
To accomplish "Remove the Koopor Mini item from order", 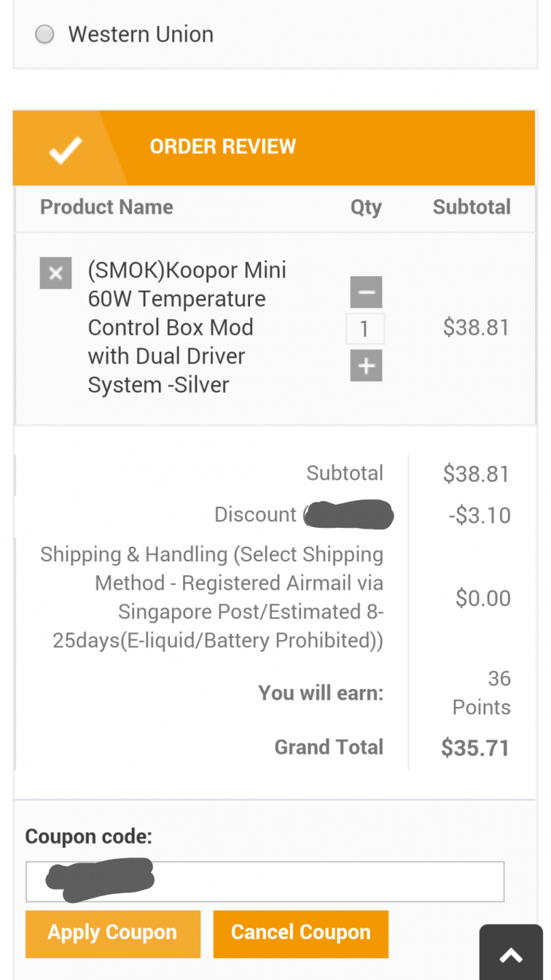I will [x=55, y=273].
